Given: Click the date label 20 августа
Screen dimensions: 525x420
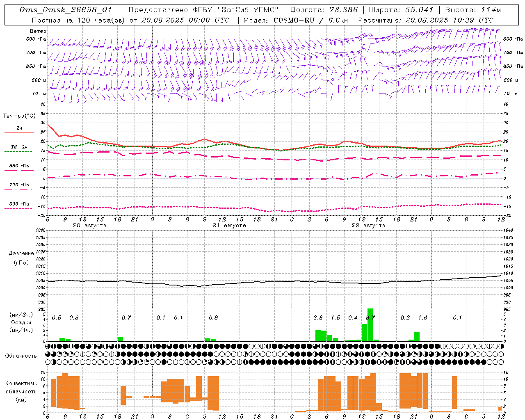Looking at the screenshot, I should pos(90,226).
